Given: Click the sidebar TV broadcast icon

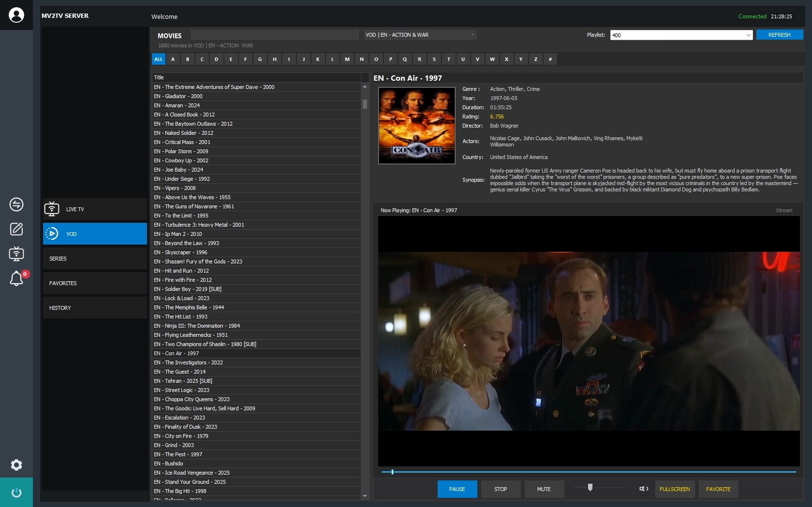Looking at the screenshot, I should (x=16, y=254).
